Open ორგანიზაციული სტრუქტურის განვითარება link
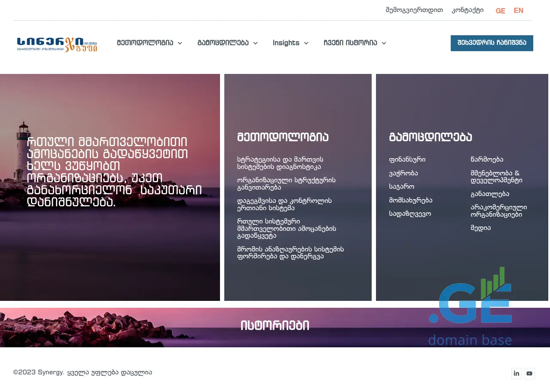The height and width of the screenshot is (392, 550). point(286,184)
